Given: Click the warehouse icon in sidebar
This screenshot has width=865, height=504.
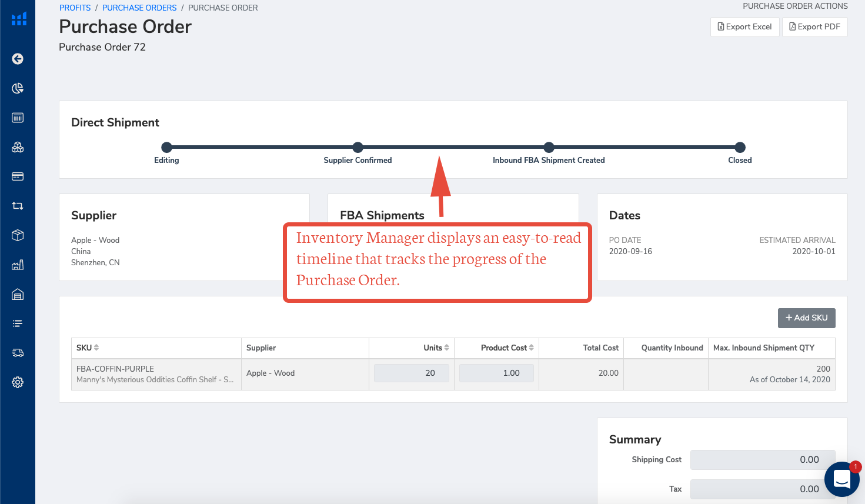Looking at the screenshot, I should tap(18, 294).
